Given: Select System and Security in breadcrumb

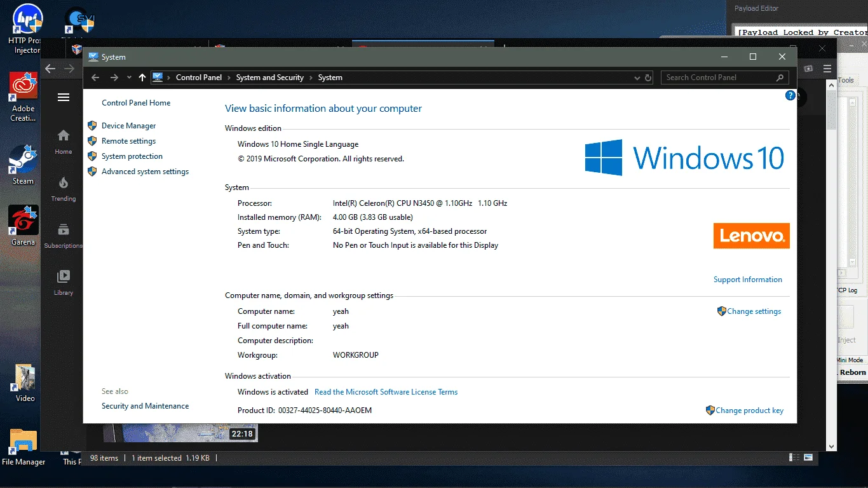Looking at the screenshot, I should 270,78.
